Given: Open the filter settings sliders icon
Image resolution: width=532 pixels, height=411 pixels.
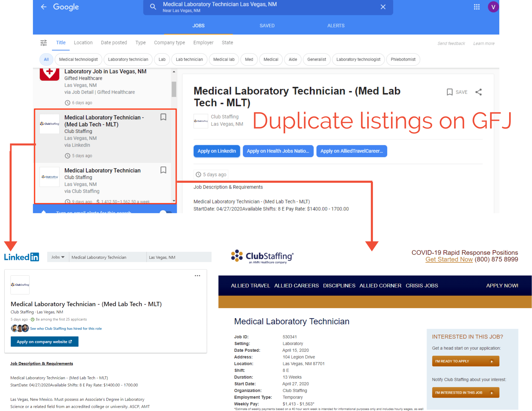Looking at the screenshot, I should click(44, 43).
